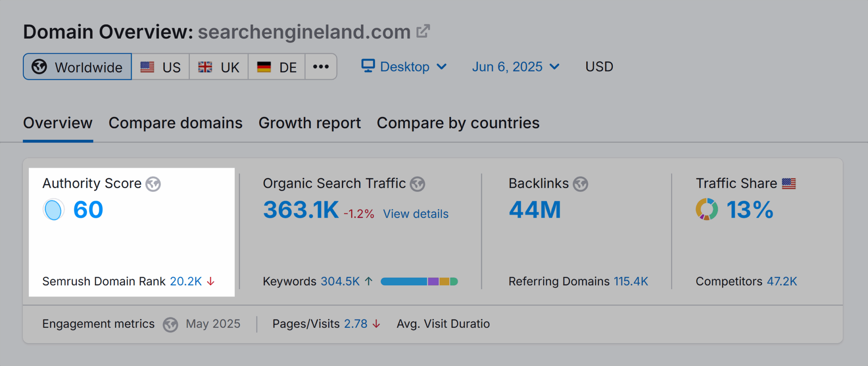Click the UK flag icon in selector
The image size is (868, 366).
point(205,67)
